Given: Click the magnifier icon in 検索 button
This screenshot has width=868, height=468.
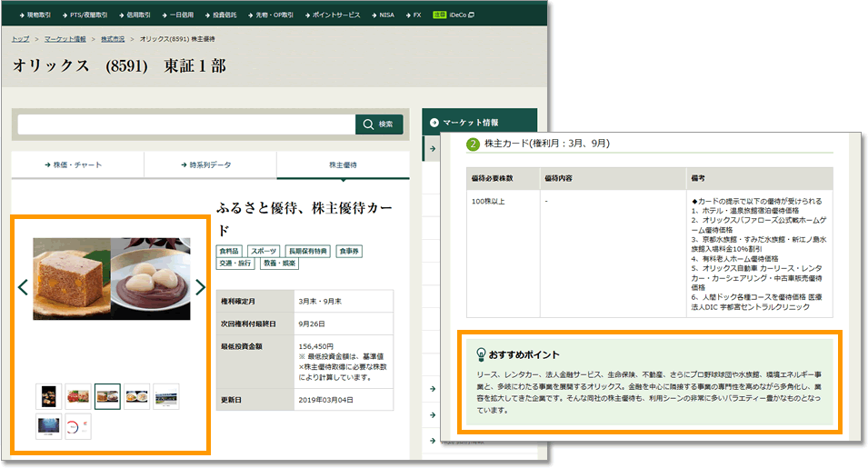Looking at the screenshot, I should [x=368, y=124].
